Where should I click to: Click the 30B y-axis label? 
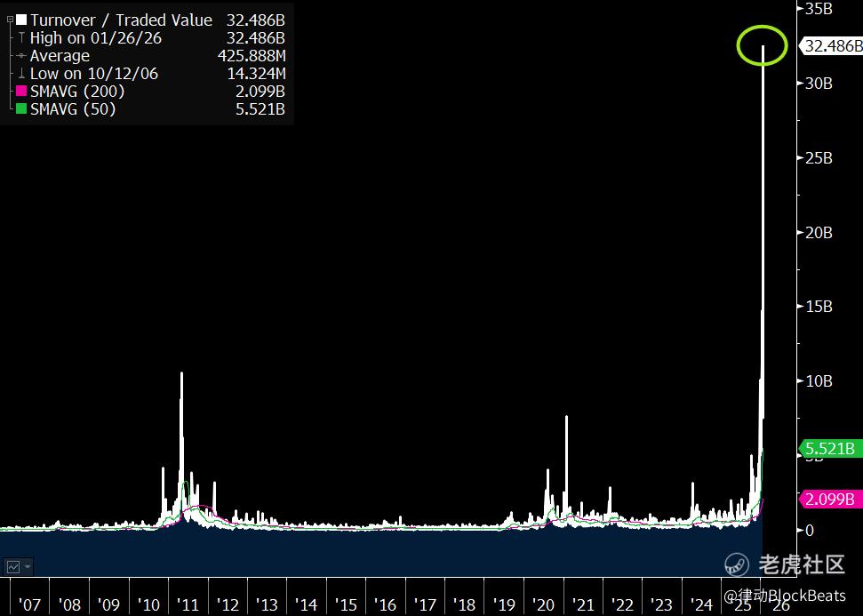819,84
